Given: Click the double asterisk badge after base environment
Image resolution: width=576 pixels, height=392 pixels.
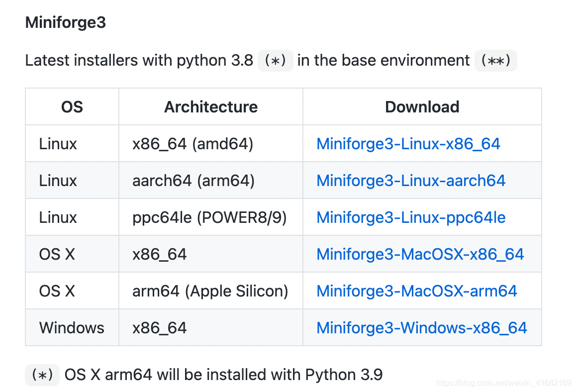Looking at the screenshot, I should point(495,61).
